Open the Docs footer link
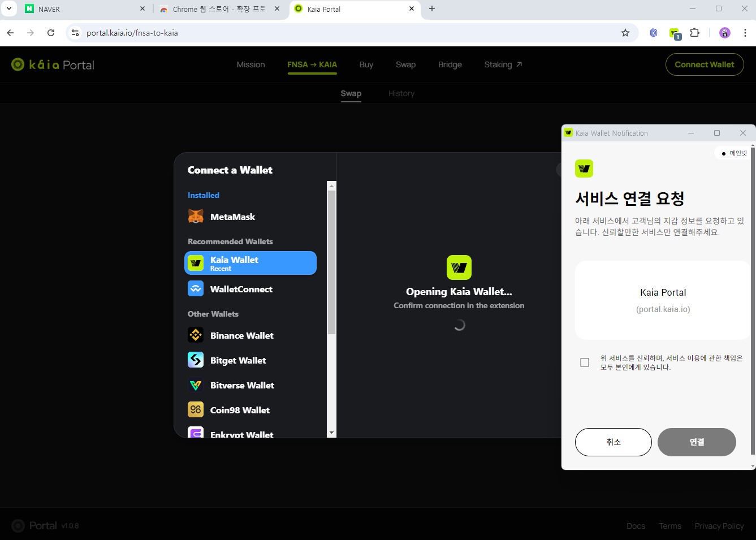Image resolution: width=756 pixels, height=540 pixels. click(636, 526)
